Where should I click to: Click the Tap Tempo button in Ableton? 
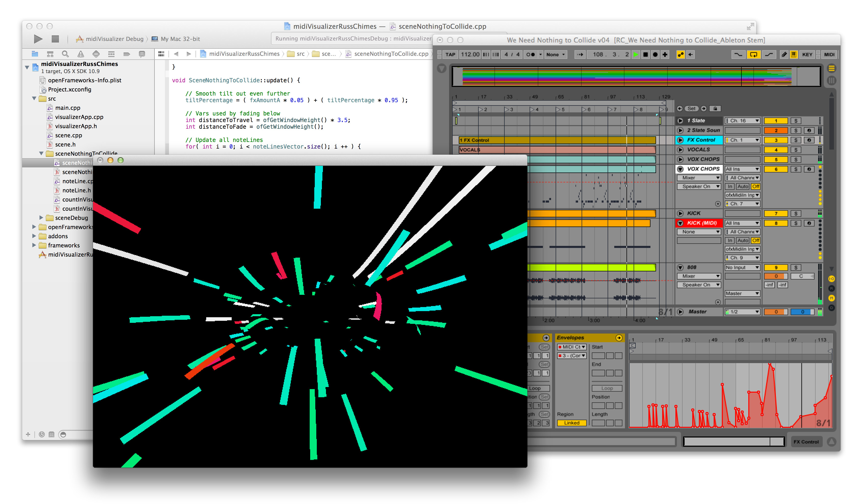coord(451,54)
